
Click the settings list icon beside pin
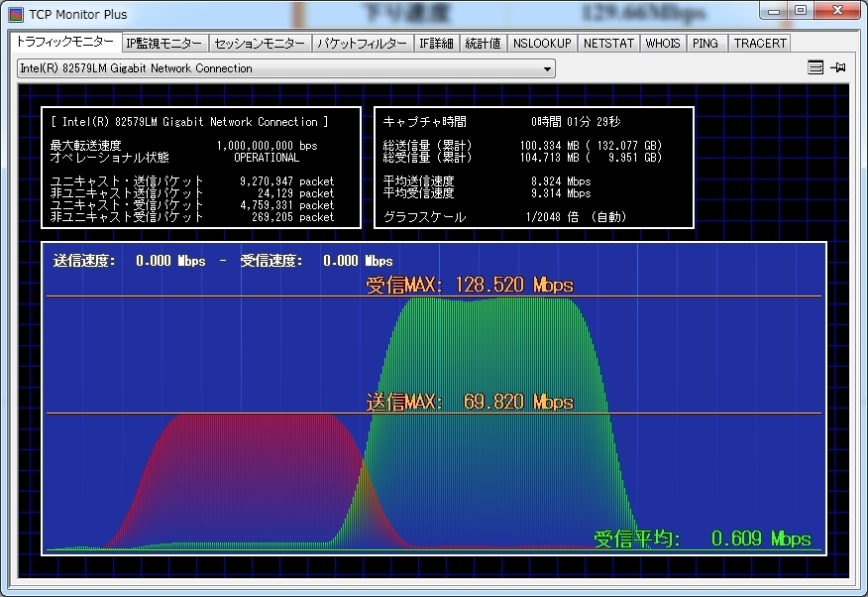815,67
